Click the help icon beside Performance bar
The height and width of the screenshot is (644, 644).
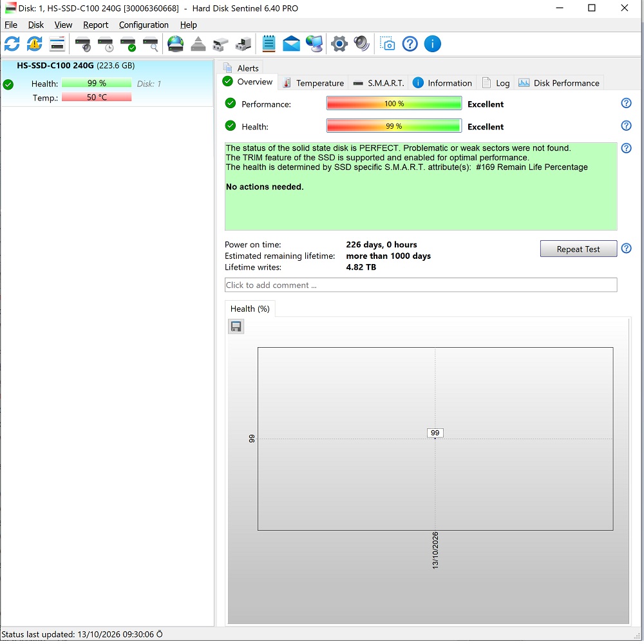[x=627, y=103]
